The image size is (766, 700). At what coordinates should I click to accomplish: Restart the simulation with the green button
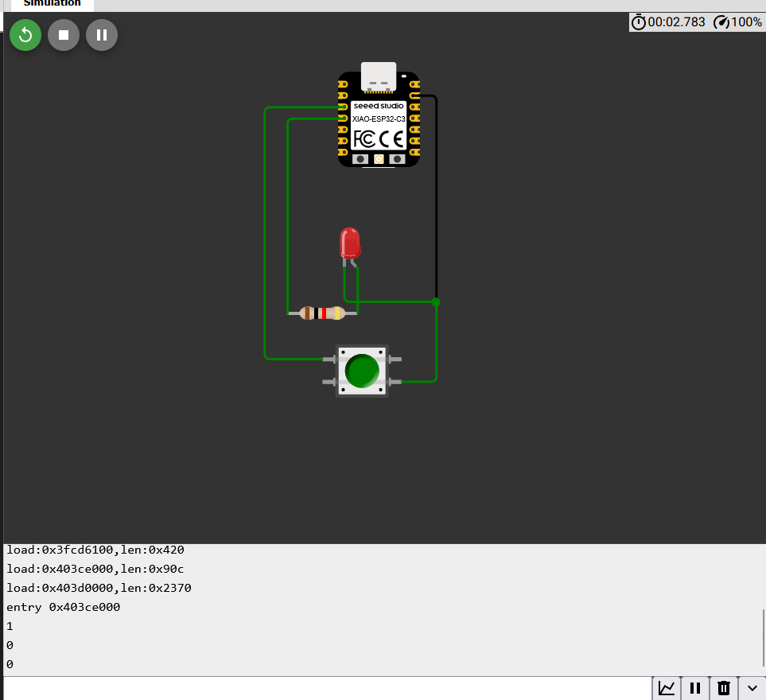(x=25, y=35)
